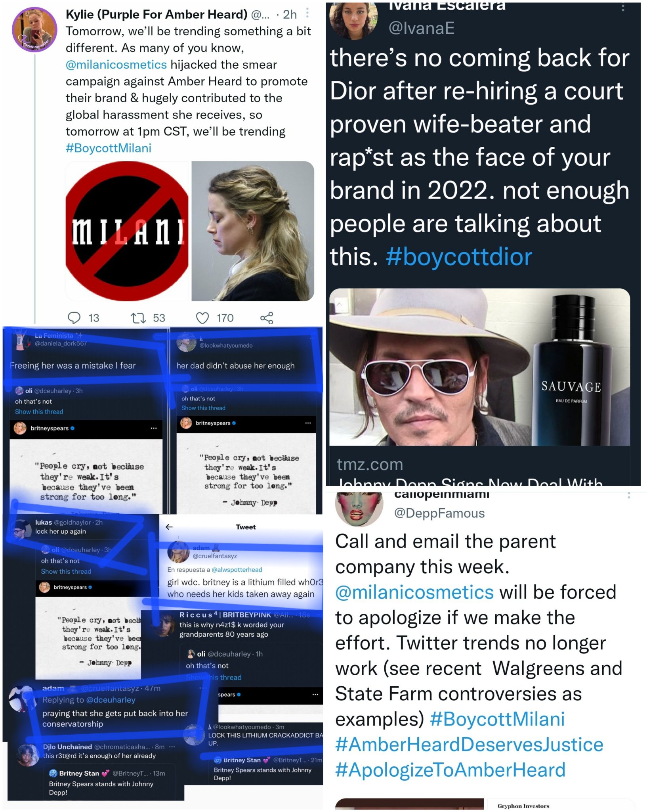The image size is (649, 812).
Task: Open the three-dot menu on @DeppFamous tweet
Action: [x=629, y=495]
